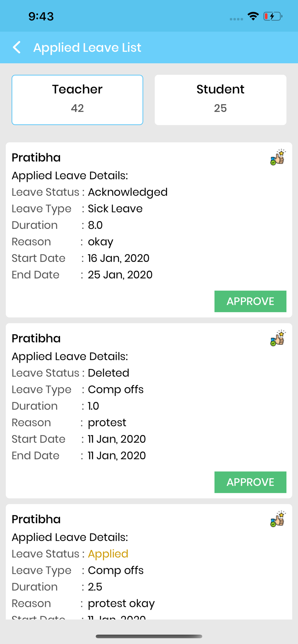Tap the back arrow in header
Image resolution: width=298 pixels, height=644 pixels.
17,47
